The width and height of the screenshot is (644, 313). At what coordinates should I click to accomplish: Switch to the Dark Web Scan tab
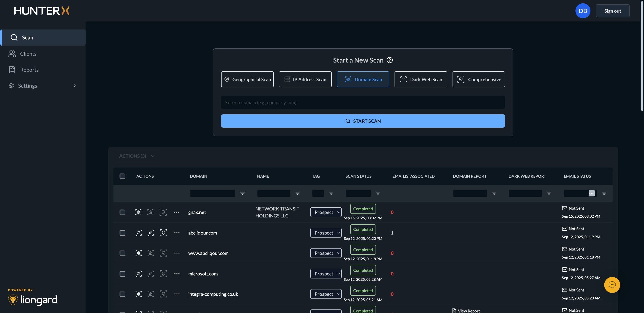[x=421, y=79]
